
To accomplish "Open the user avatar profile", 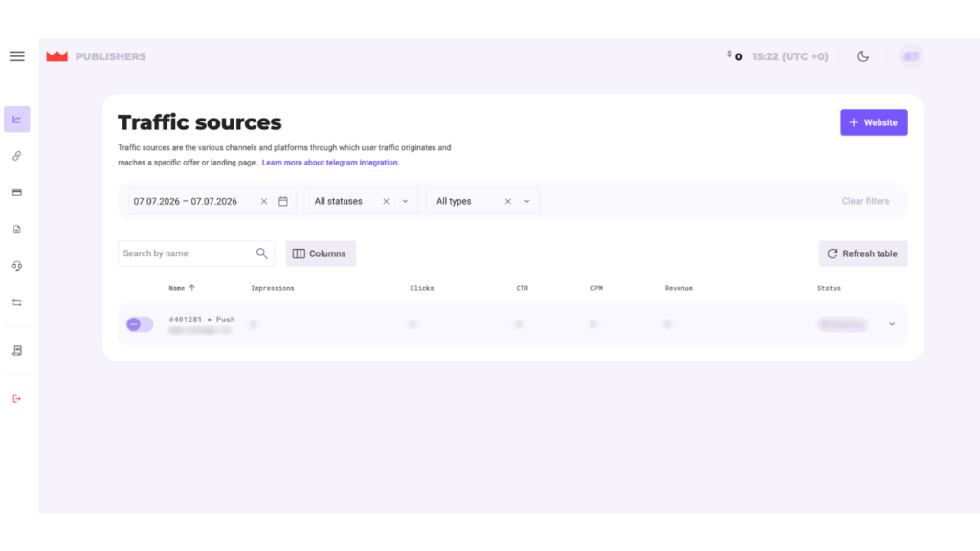I will pos(911,56).
